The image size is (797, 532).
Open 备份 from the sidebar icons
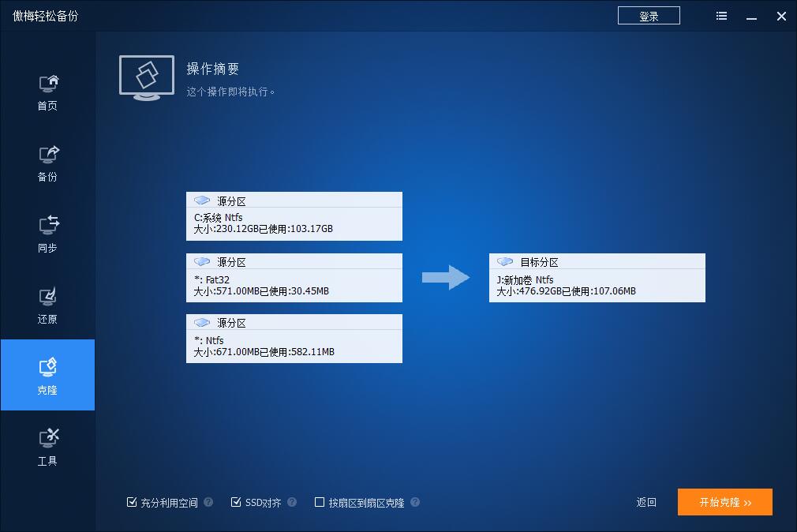(x=47, y=156)
